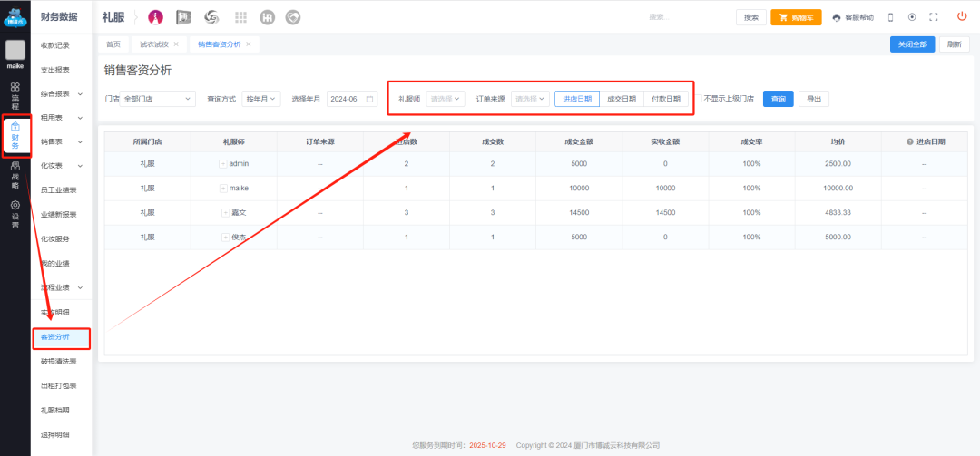Viewport: 980px width, 456px height.
Task: Open the orange 购物车 cart button
Action: pos(796,17)
